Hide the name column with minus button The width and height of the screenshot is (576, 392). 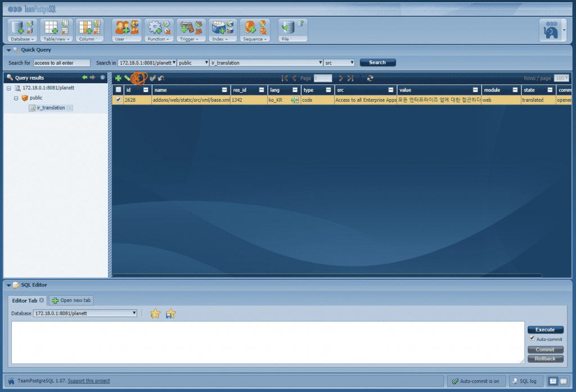pos(224,89)
